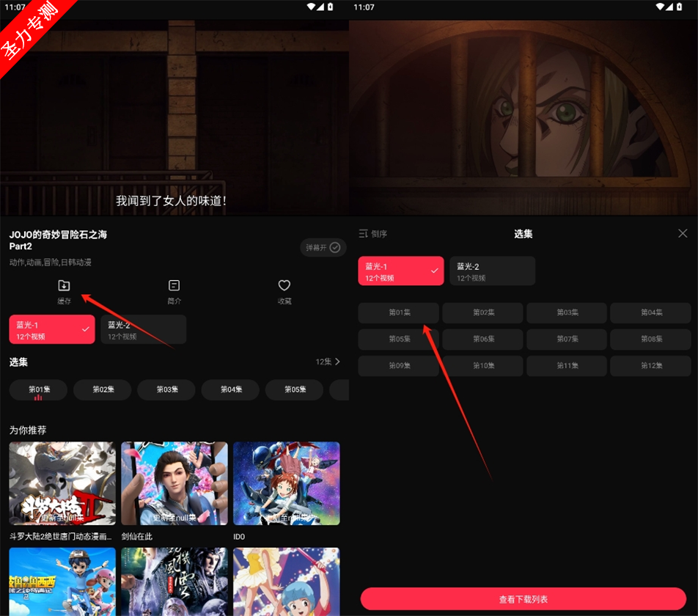Open the 风云 drama poster thumbnail
698x616 pixels.
174,582
